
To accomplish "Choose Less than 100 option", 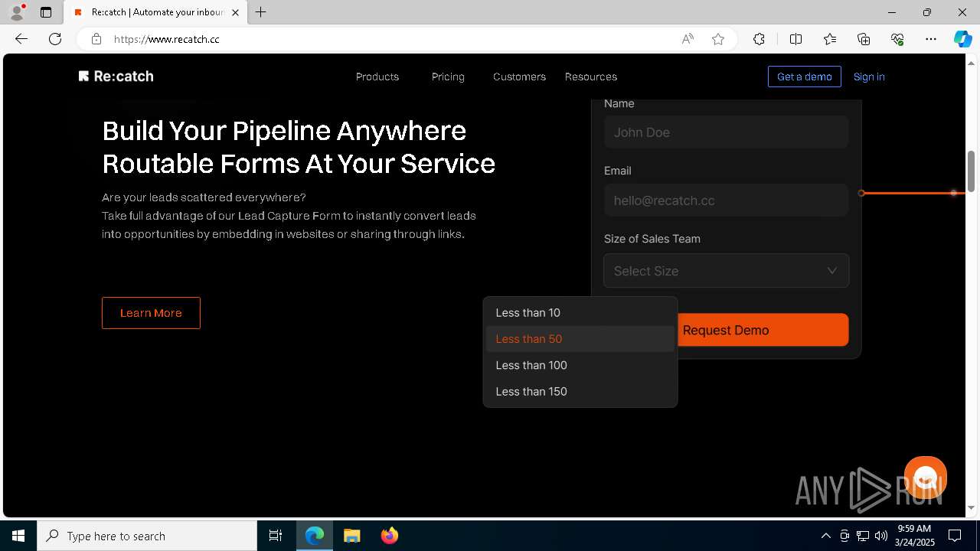I will tap(580, 365).
